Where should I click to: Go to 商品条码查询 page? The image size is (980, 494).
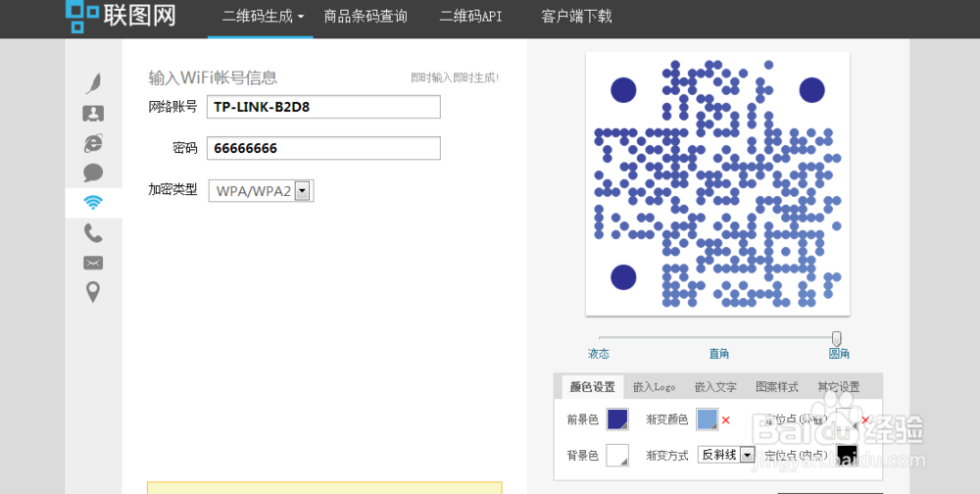coord(366,17)
